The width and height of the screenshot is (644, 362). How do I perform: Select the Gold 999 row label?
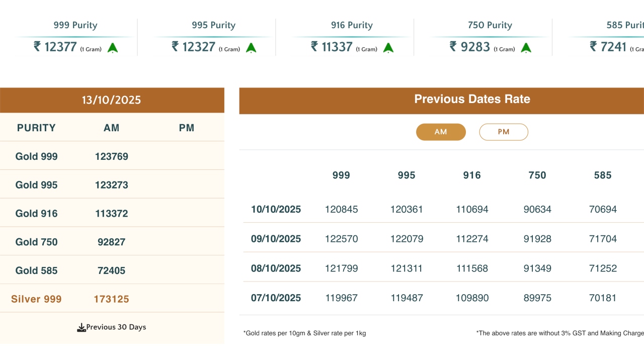click(x=36, y=156)
